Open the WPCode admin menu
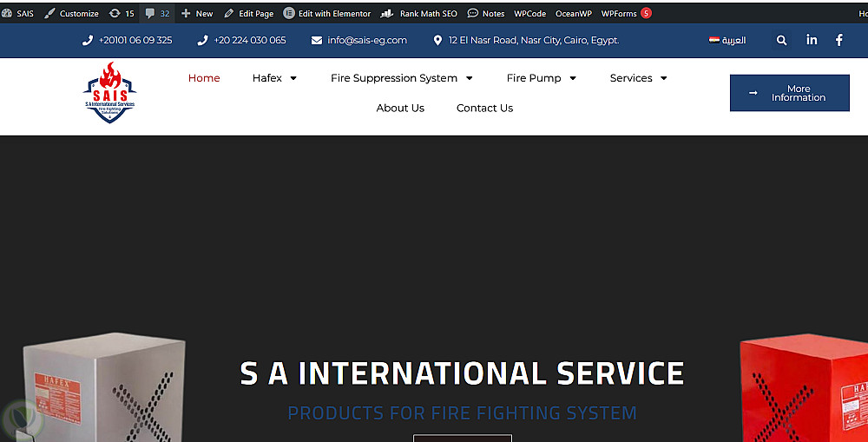 [529, 13]
